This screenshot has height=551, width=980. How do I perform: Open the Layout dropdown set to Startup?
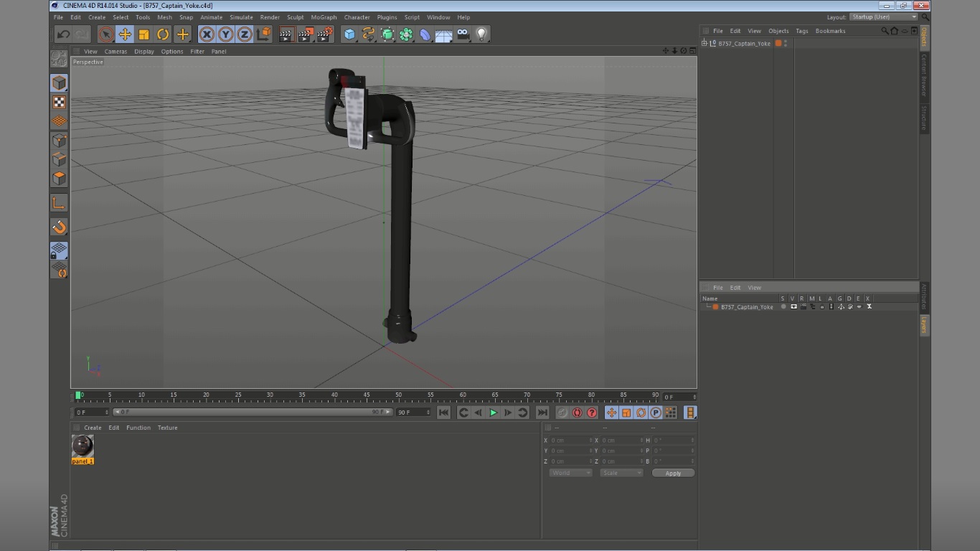click(x=884, y=17)
